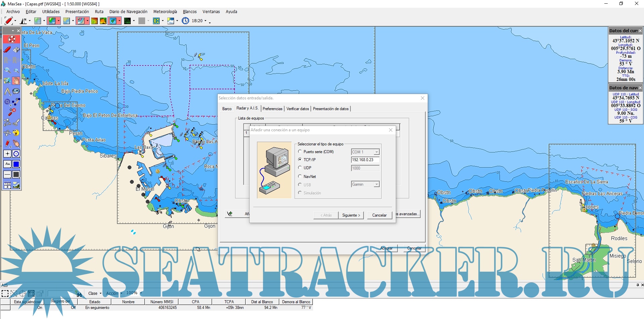Click the life-ring man overboard icon
The image size is (644, 319).
pyautogui.click(x=12, y=39)
